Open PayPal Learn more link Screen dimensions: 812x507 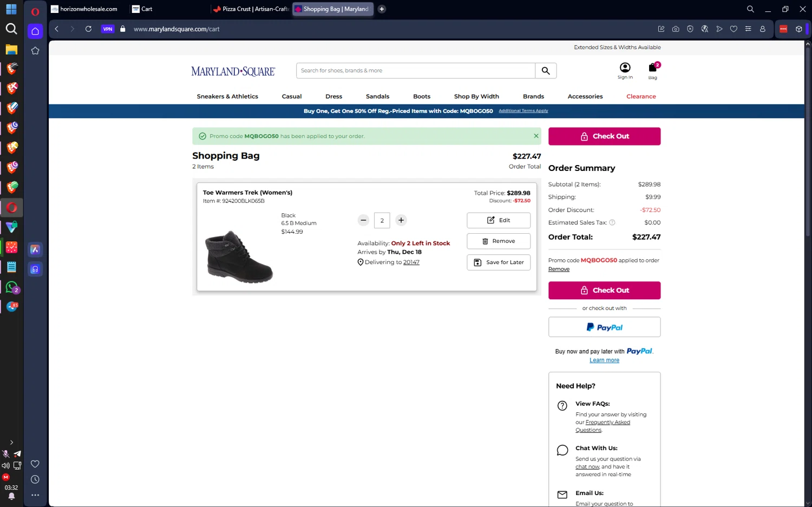tap(604, 360)
